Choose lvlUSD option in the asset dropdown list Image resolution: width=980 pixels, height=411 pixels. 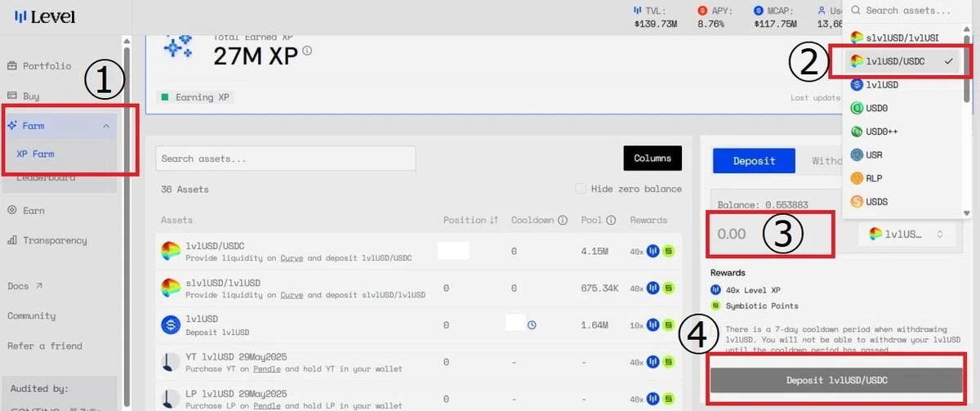pyautogui.click(x=903, y=84)
